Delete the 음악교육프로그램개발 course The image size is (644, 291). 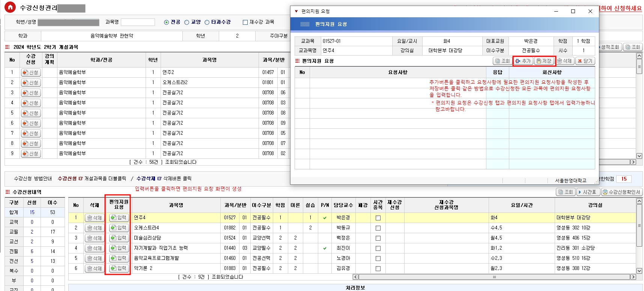coord(95,258)
